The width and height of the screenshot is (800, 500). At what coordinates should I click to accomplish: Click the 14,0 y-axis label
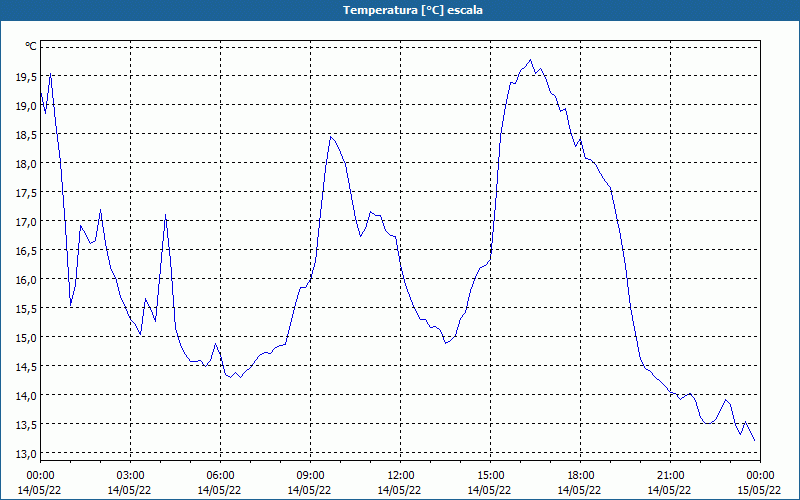[27, 396]
